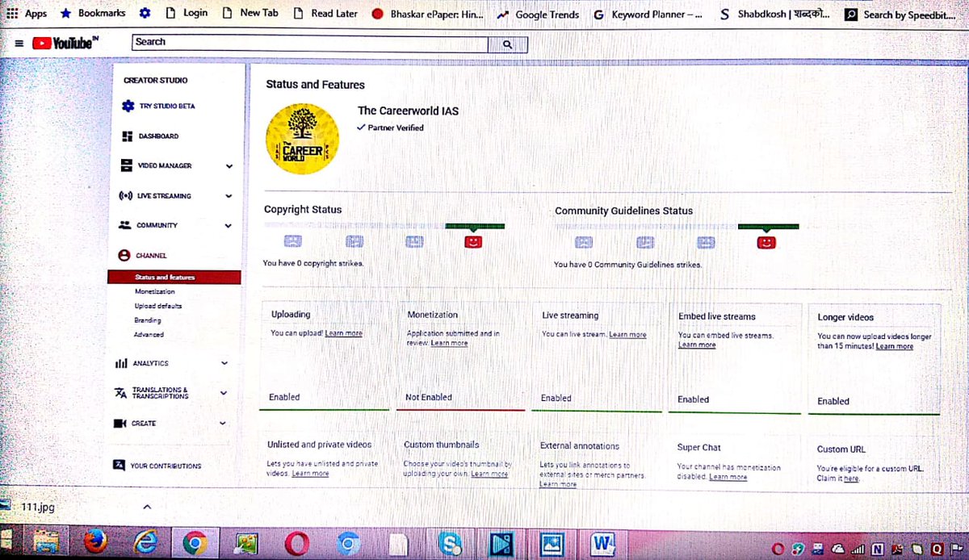969x560 pixels.
Task: Click Learn more under Monetization
Action: 449,343
